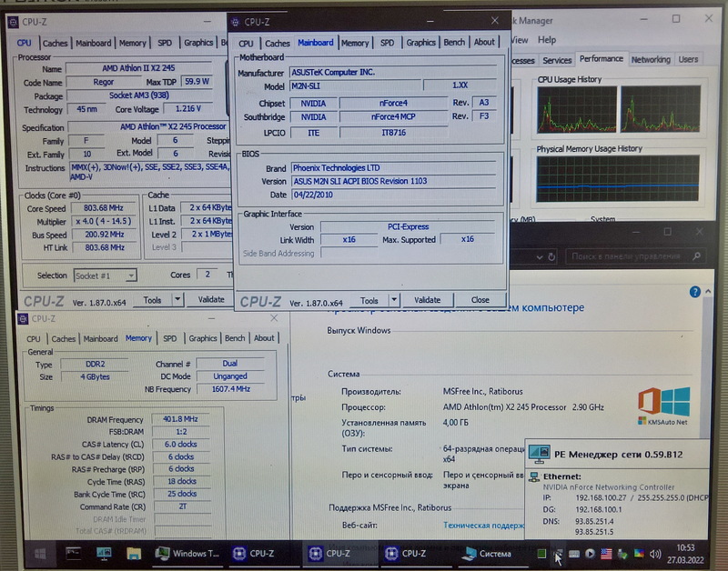
Task: Open the volume speaker tray icon
Action: (655, 554)
